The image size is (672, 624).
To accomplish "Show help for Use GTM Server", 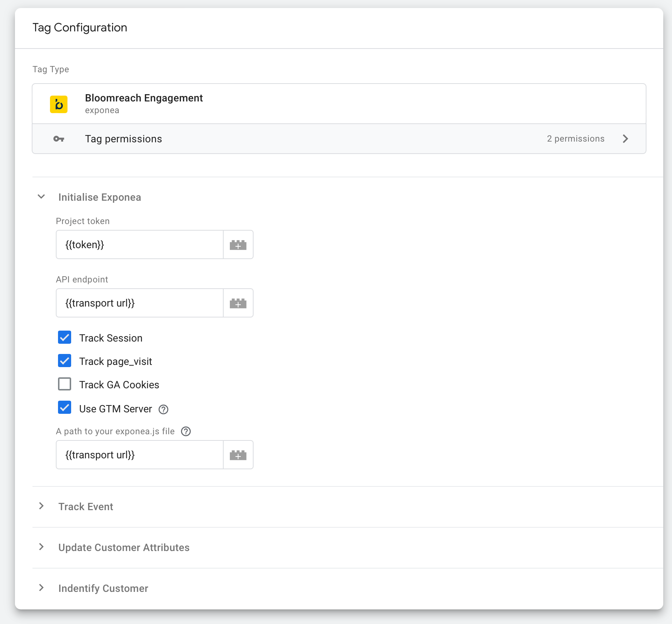I will 163,409.
